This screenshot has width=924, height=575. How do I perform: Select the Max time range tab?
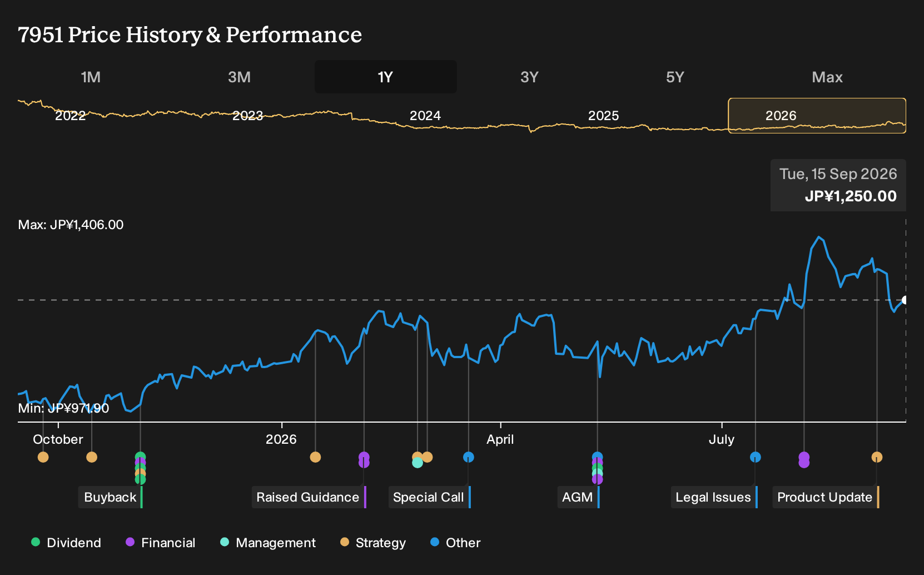(827, 77)
